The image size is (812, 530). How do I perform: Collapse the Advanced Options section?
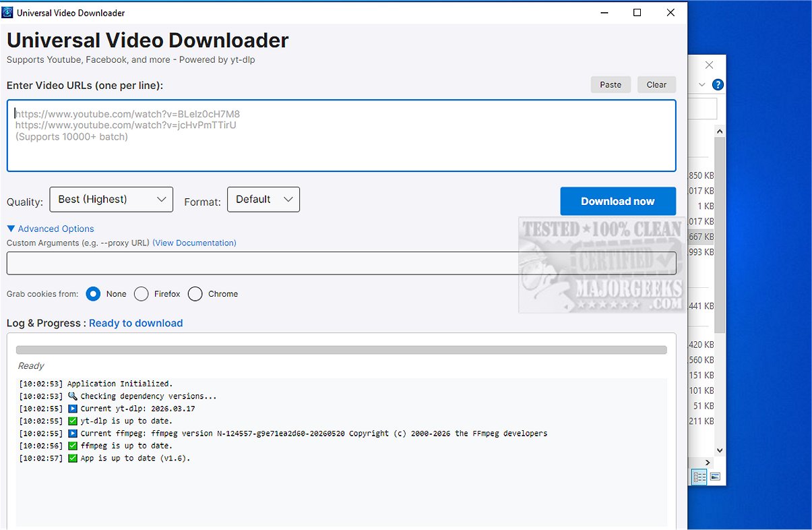51,229
